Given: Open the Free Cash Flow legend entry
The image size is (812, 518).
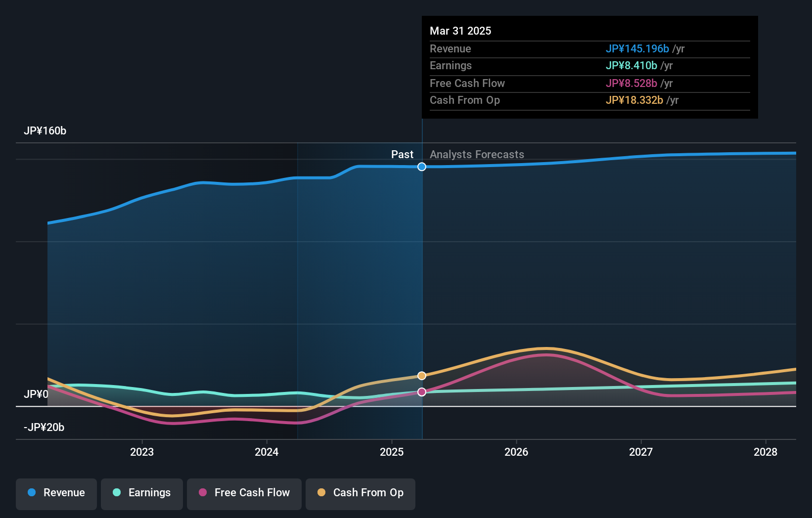Looking at the screenshot, I should click(244, 493).
